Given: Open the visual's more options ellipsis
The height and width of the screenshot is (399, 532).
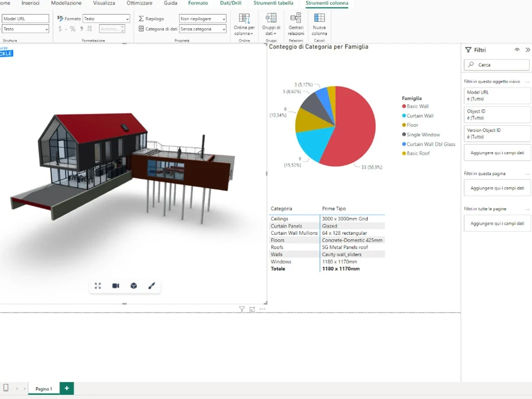Looking at the screenshot, I should tap(262, 309).
